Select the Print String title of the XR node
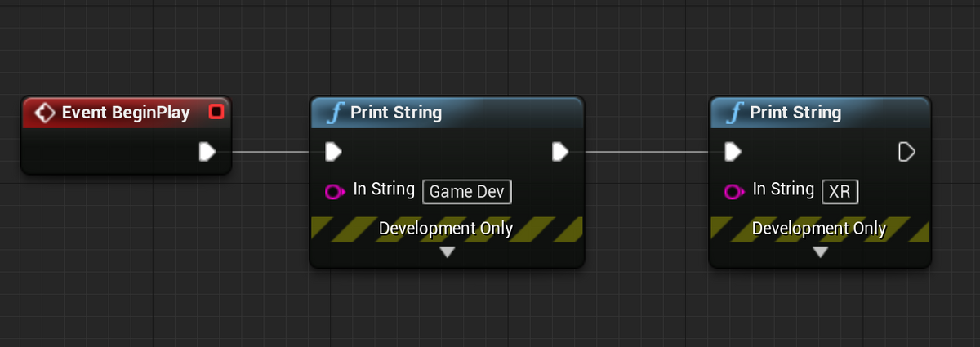Viewport: 980px width, 347px height. click(x=795, y=113)
